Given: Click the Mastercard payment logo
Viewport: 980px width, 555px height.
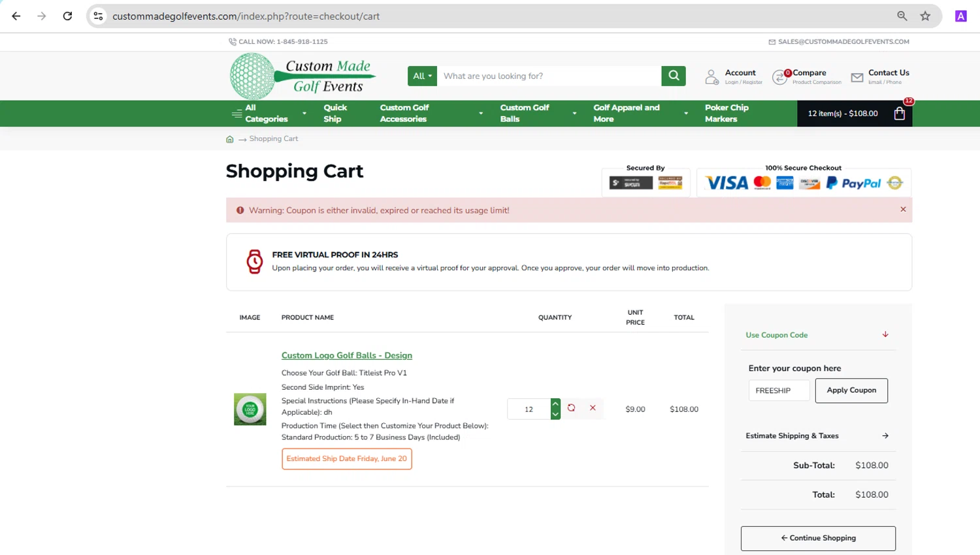Looking at the screenshot, I should (762, 183).
